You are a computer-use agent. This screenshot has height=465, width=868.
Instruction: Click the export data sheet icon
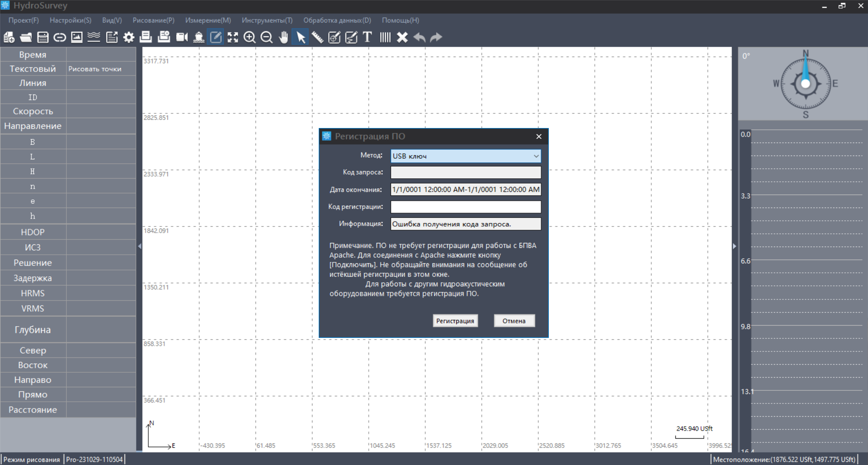112,37
